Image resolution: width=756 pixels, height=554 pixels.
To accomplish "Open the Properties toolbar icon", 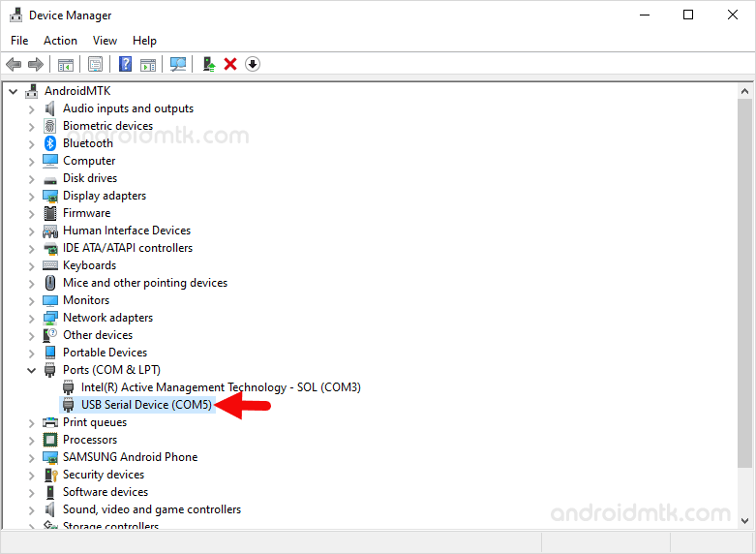I will (x=96, y=64).
